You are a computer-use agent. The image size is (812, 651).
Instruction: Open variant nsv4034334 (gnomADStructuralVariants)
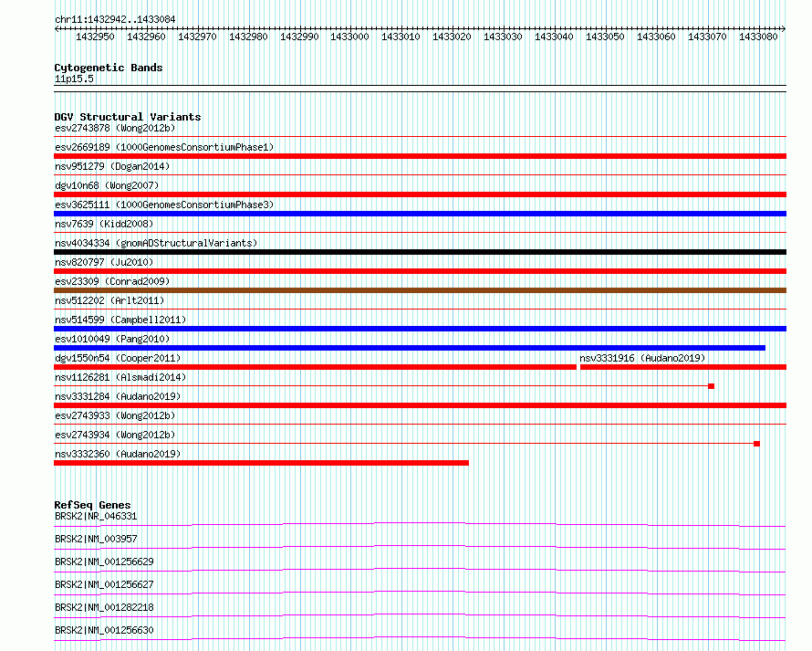pos(156,243)
